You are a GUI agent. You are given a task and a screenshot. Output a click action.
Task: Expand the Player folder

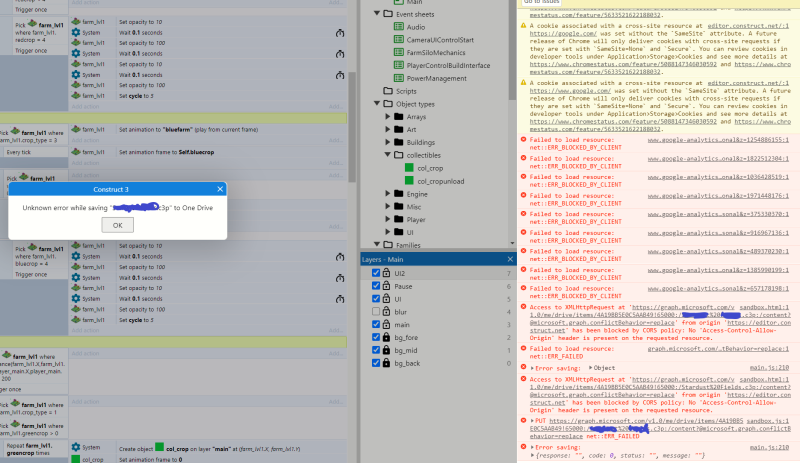[x=388, y=219]
